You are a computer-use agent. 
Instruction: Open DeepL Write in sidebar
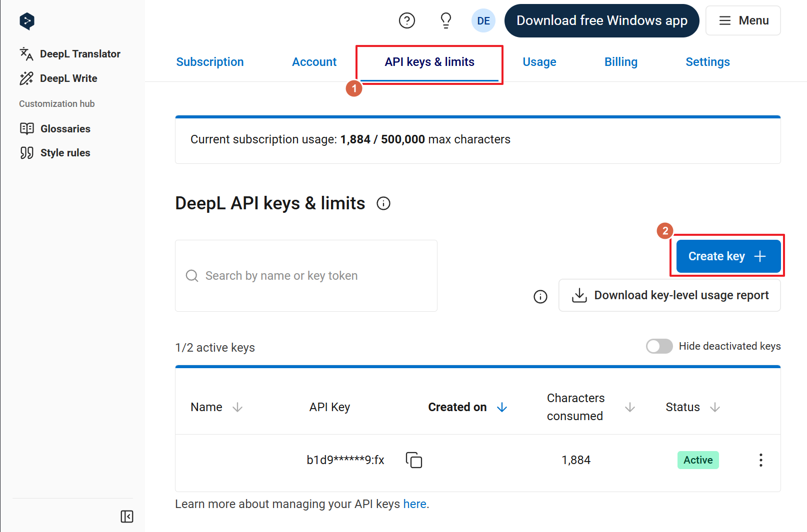click(58, 78)
